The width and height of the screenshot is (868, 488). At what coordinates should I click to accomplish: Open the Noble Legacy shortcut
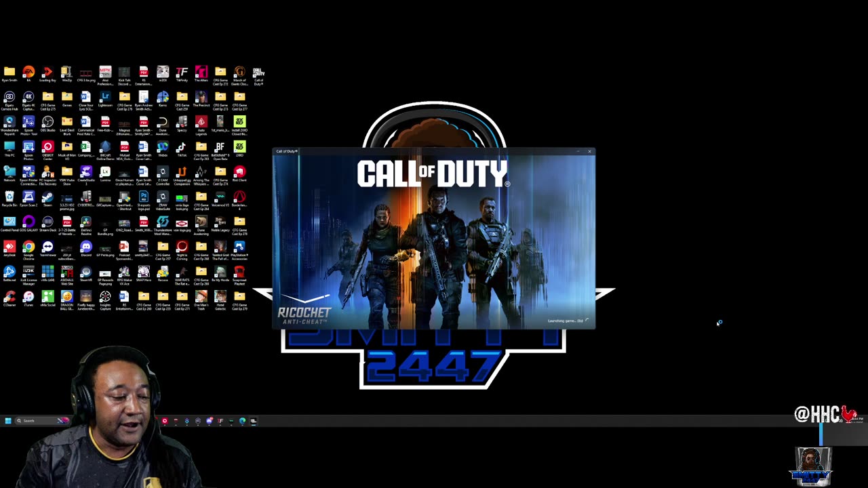(x=220, y=224)
